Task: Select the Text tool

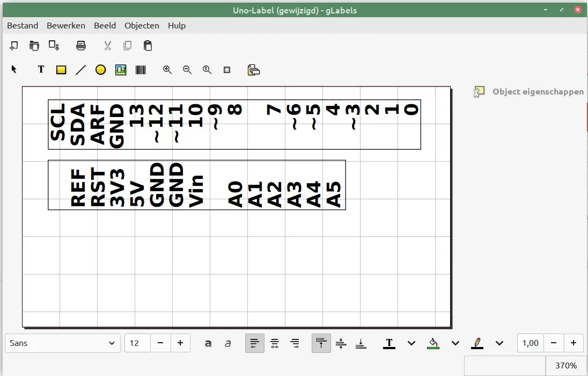Action: coord(41,69)
